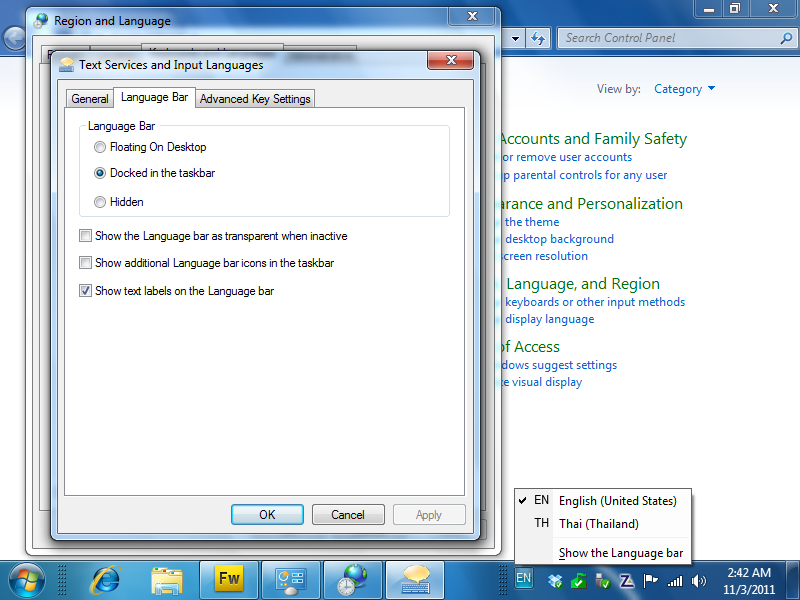Close the Text Services and Input Languages dialog

(451, 60)
